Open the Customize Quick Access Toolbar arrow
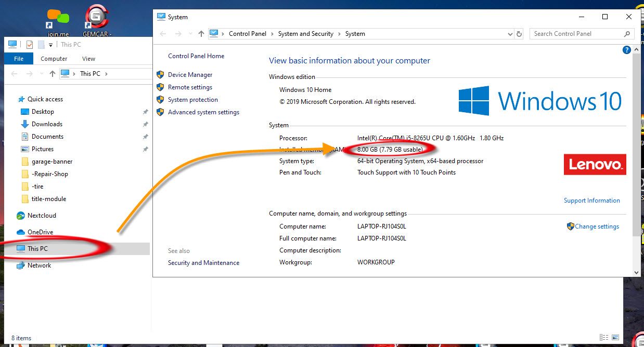644x347 pixels. (51, 45)
